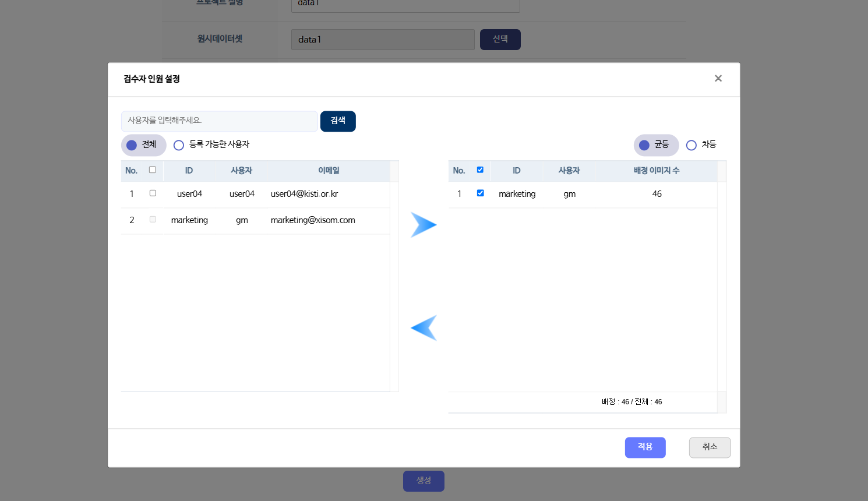Select the 균등 distribution radio button
Image resolution: width=868 pixels, height=501 pixels.
pos(644,145)
